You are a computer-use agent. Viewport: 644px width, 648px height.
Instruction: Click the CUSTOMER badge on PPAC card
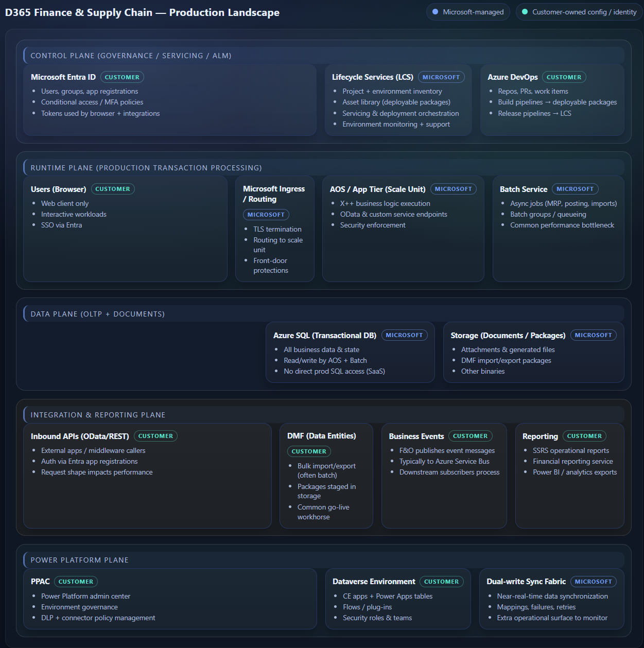pyautogui.click(x=76, y=582)
